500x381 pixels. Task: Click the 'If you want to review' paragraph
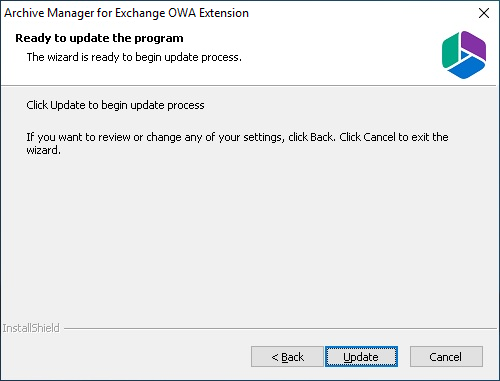click(x=237, y=144)
